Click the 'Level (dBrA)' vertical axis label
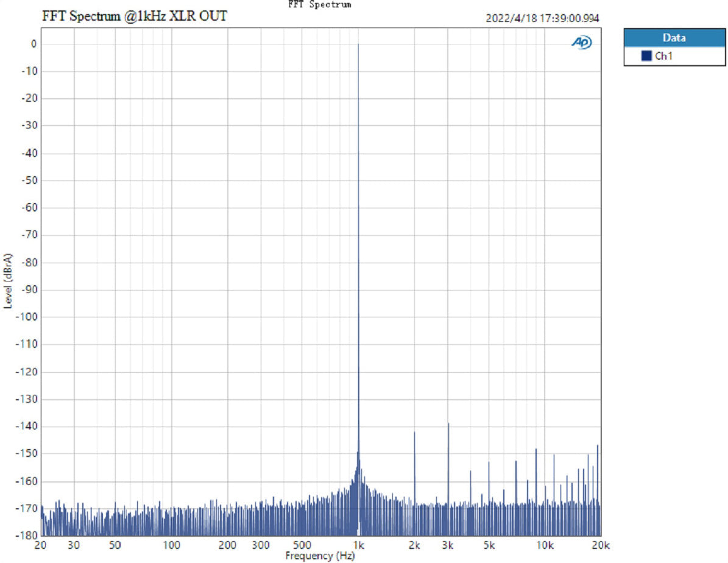Viewport: 728px width, 563px height. click(x=8, y=281)
